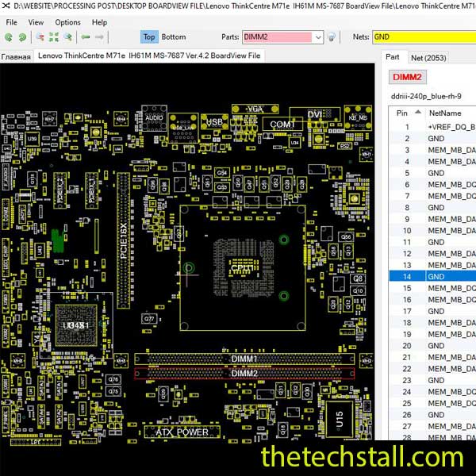The image size is (476, 476).
Task: Click the grey forward arrow icon
Action: tap(101, 37)
